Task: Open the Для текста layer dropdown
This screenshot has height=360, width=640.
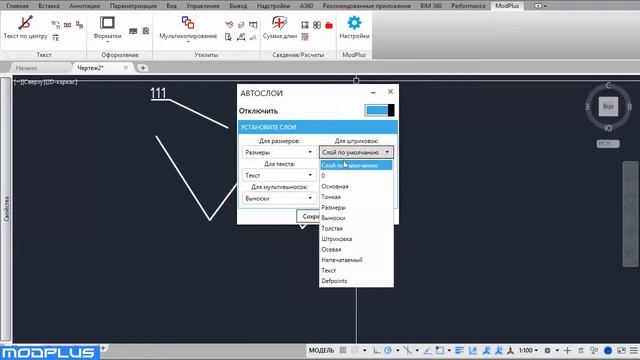Action: 279,175
